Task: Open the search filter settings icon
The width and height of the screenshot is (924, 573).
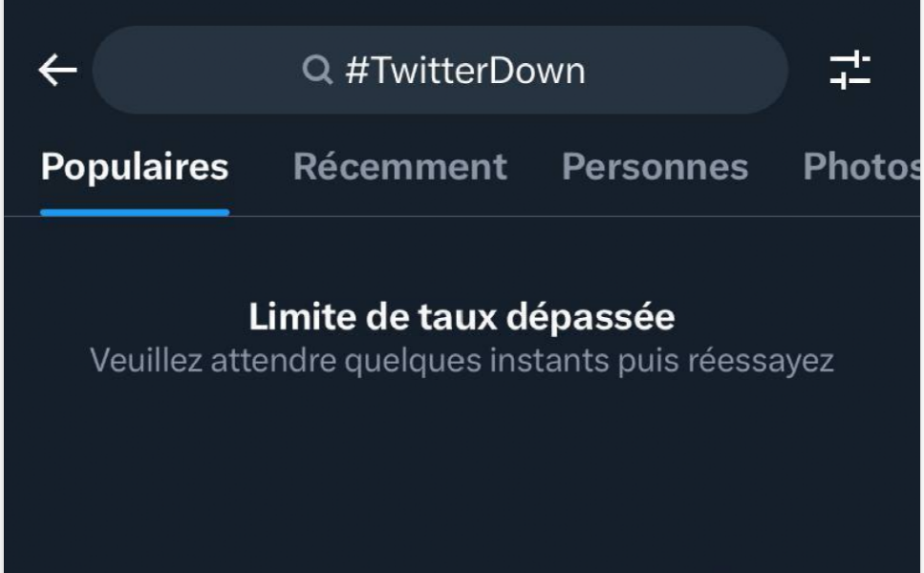Action: [x=849, y=71]
